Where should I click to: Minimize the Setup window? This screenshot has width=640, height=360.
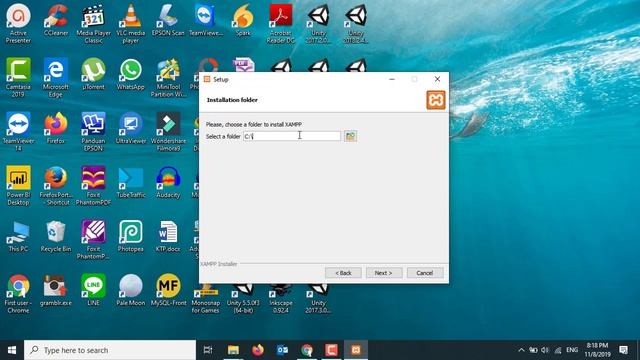392,79
